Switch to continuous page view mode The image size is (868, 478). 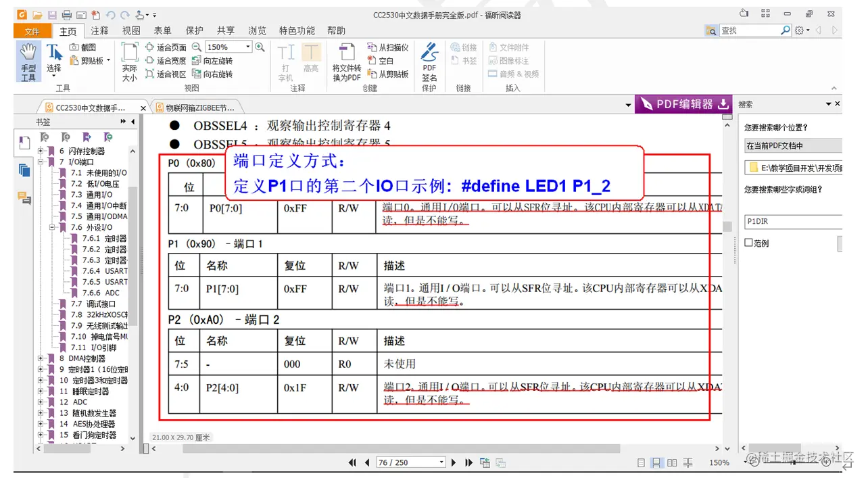[x=656, y=463]
